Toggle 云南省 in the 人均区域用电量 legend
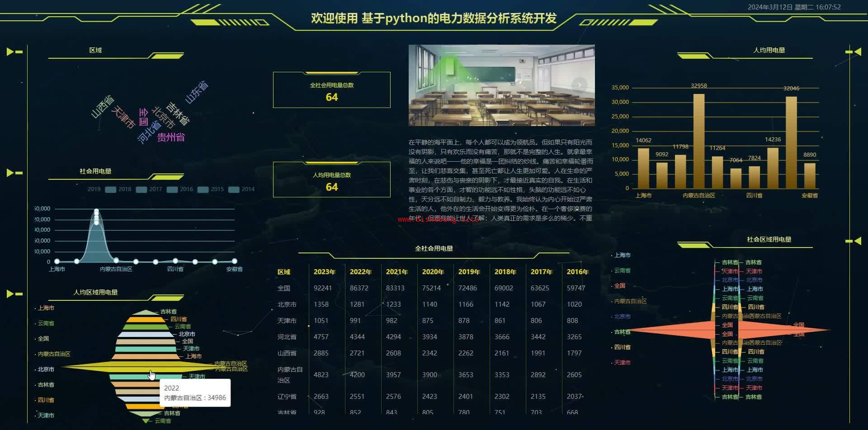868x430 pixels. pyautogui.click(x=45, y=323)
